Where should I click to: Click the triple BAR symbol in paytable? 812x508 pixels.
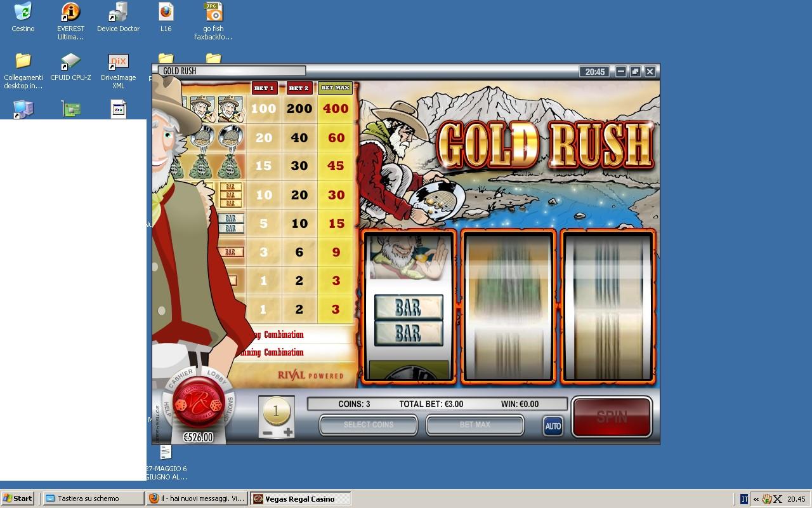tap(230, 195)
